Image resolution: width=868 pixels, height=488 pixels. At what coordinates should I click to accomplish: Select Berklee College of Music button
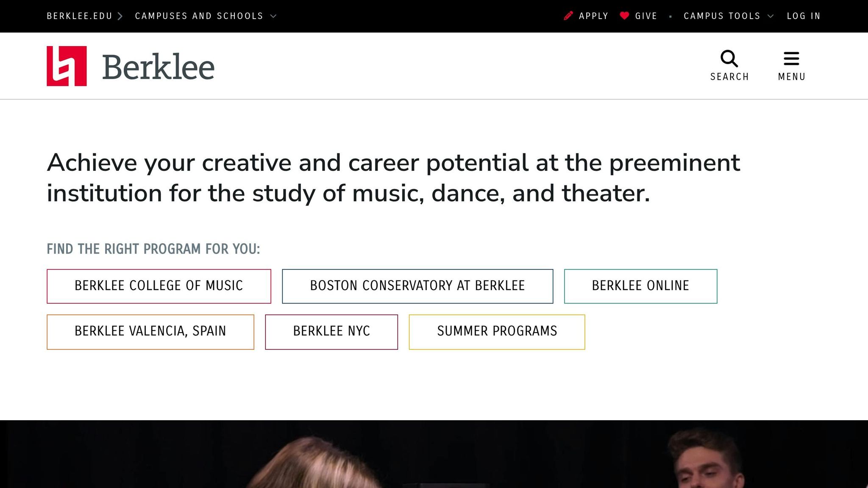[x=159, y=286]
